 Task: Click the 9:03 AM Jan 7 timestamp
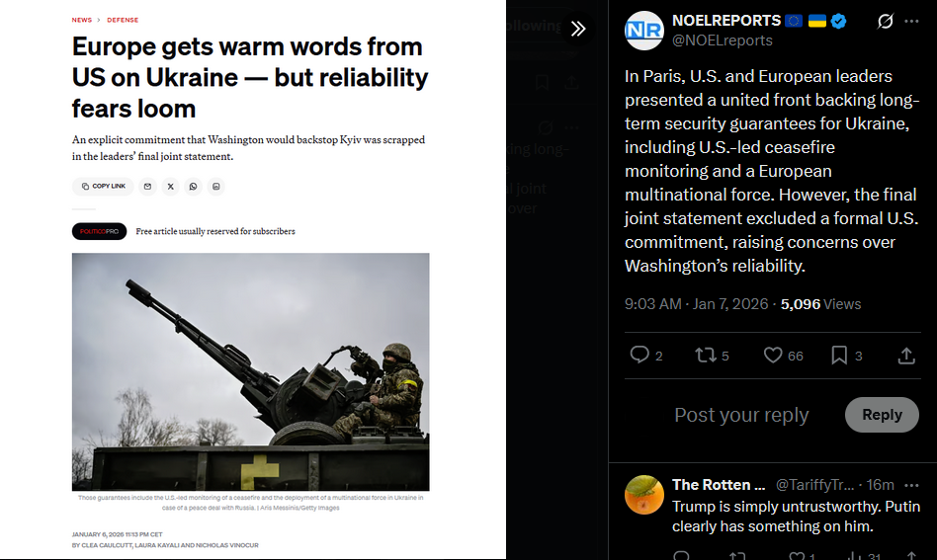(x=696, y=304)
